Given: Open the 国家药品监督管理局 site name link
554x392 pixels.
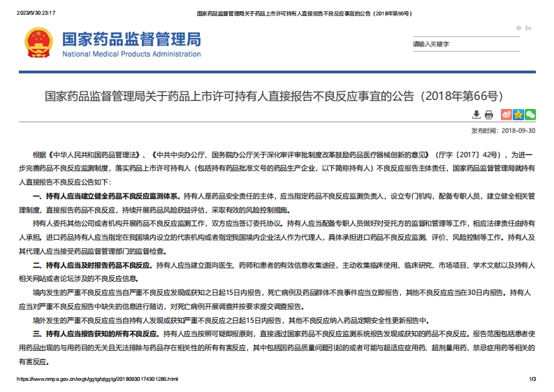Looking at the screenshot, I should (x=131, y=38).
